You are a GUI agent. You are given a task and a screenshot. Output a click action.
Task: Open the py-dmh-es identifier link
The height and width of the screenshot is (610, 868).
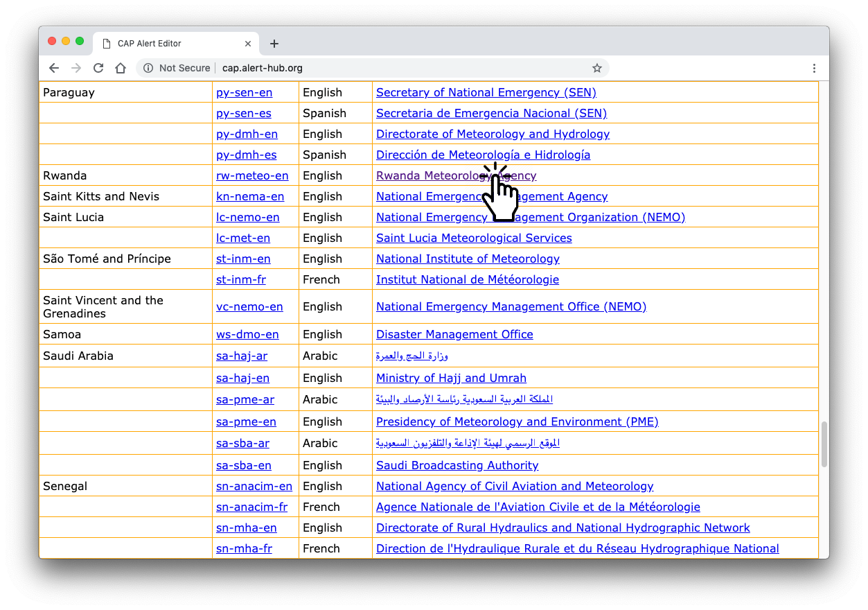click(247, 155)
